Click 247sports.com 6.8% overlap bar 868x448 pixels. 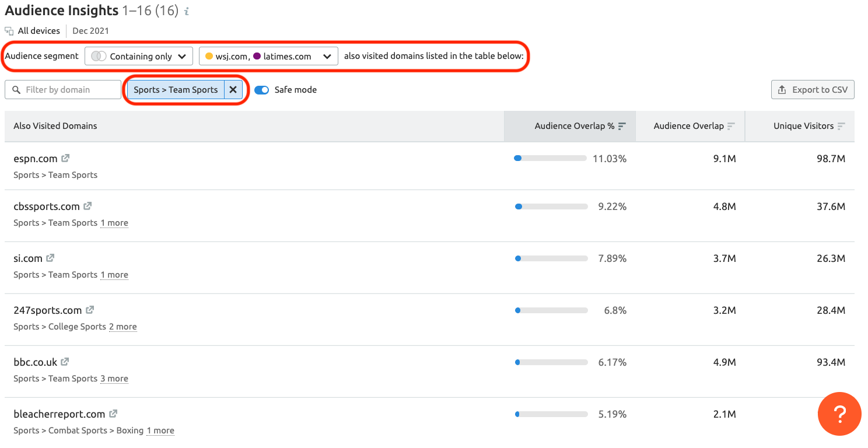[551, 310]
